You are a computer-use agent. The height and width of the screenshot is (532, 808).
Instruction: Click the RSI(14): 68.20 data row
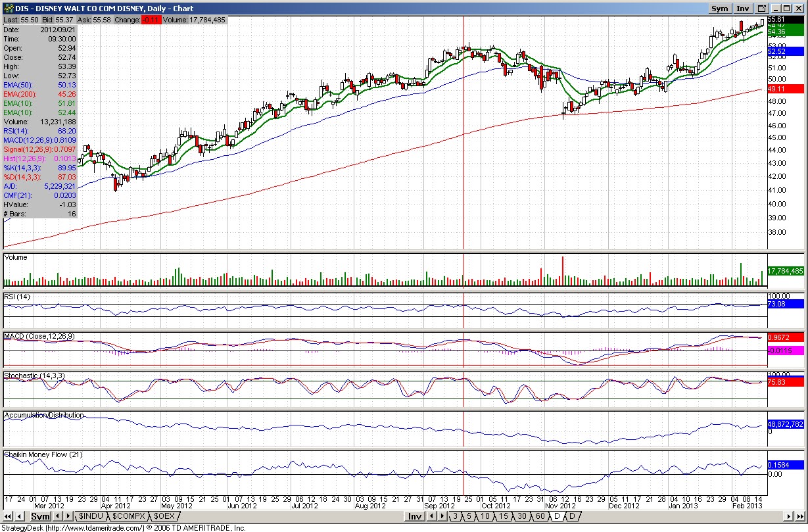[x=41, y=131]
